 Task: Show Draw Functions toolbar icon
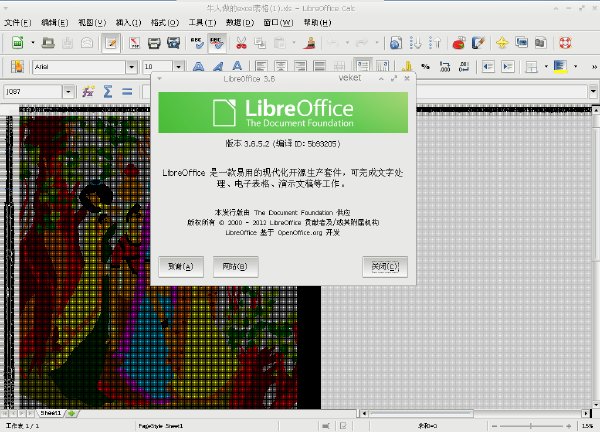(x=478, y=42)
